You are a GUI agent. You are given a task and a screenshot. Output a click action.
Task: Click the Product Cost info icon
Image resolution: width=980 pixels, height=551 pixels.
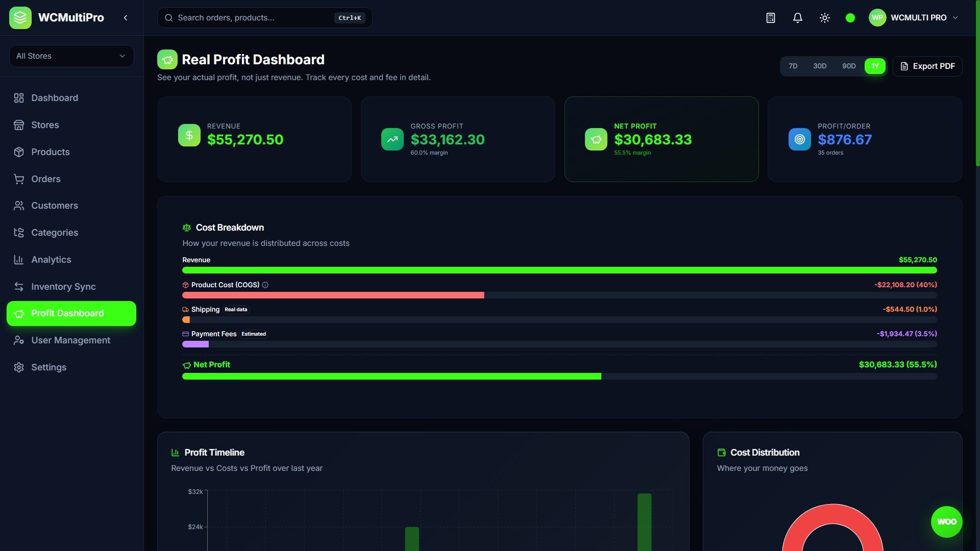pyautogui.click(x=265, y=285)
